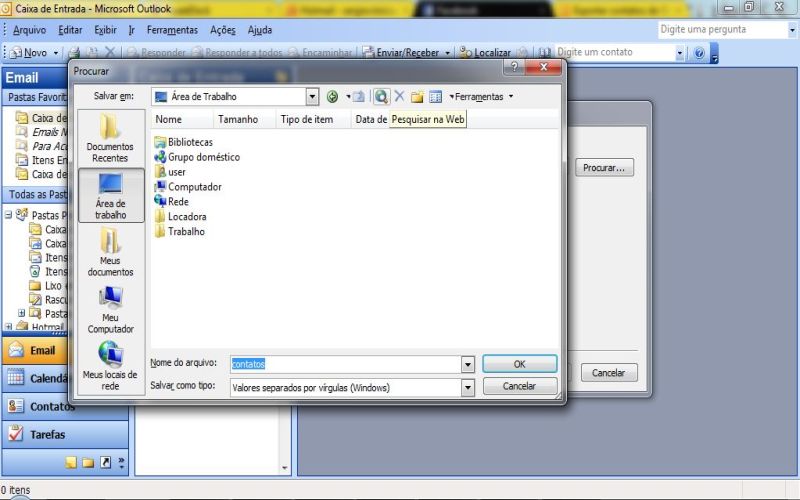Create a new folder in the dialog
This screenshot has height=500, width=800.
[x=417, y=96]
